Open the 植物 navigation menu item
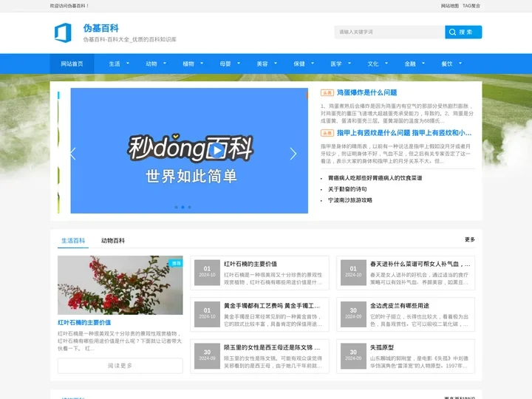The height and width of the screenshot is (399, 532). (x=188, y=64)
